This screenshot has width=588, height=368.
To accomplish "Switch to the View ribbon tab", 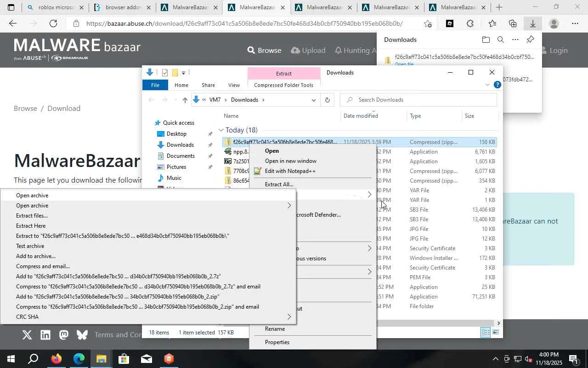I will tap(234, 85).
